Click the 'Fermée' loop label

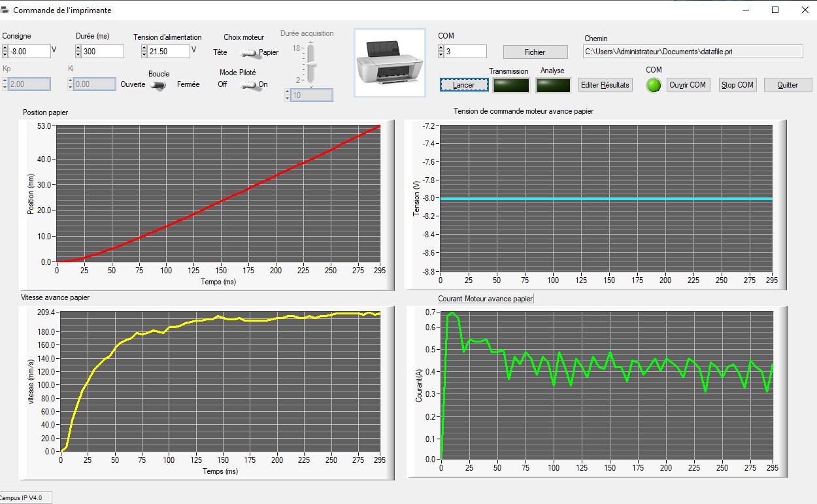pyautogui.click(x=188, y=84)
